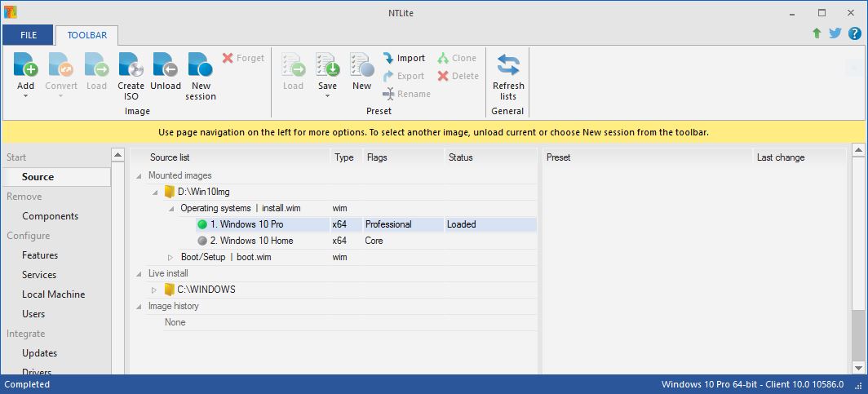
Task: Click right panel scrollbar up arrow
Action: click(858, 149)
